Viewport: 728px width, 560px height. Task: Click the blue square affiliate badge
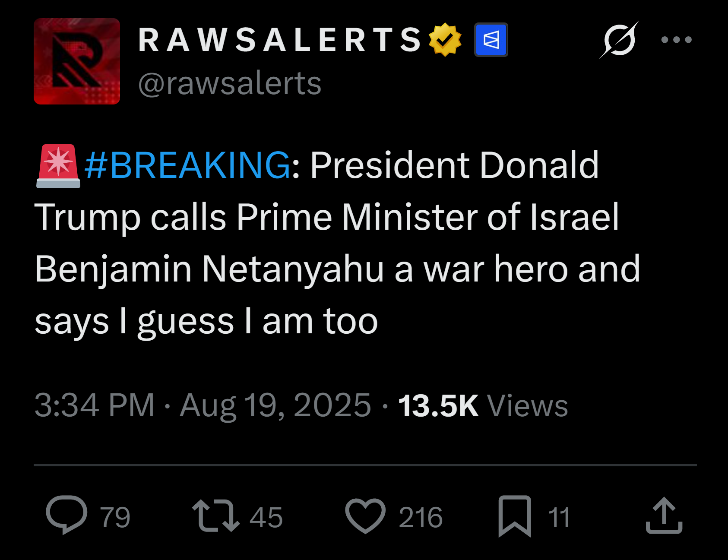491,40
